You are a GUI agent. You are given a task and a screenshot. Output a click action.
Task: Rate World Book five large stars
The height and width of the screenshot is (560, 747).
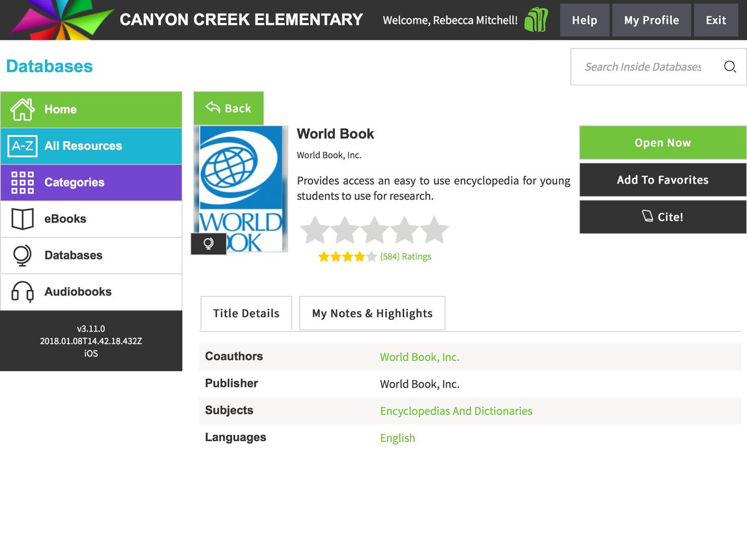point(435,230)
